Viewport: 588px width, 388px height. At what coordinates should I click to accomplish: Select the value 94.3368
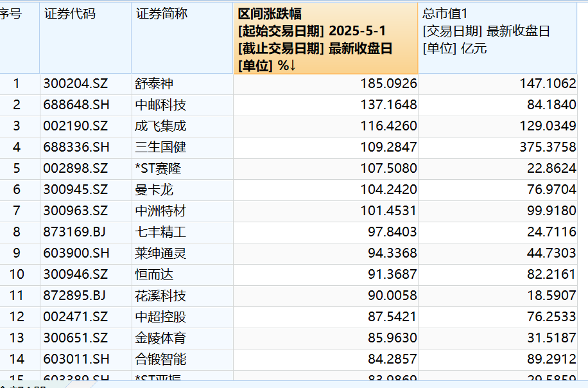click(392, 253)
